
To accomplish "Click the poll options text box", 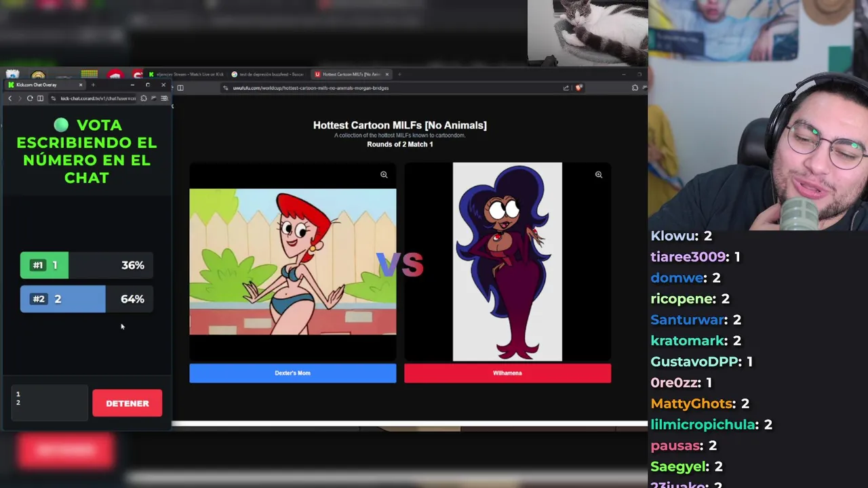I will click(x=49, y=403).
